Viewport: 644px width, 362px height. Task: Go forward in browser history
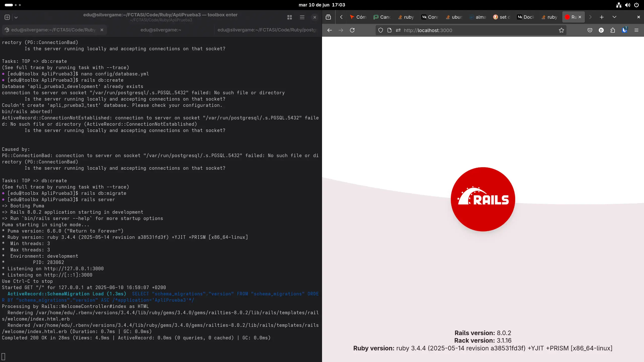[x=341, y=30]
